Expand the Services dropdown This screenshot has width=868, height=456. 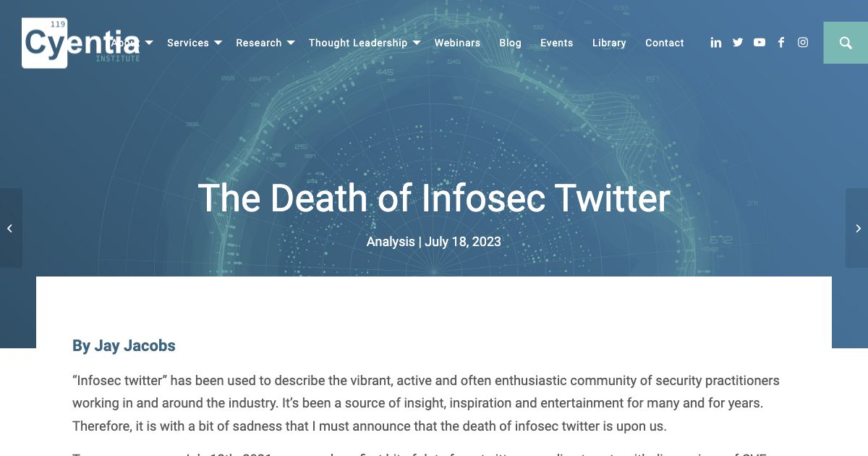point(188,43)
